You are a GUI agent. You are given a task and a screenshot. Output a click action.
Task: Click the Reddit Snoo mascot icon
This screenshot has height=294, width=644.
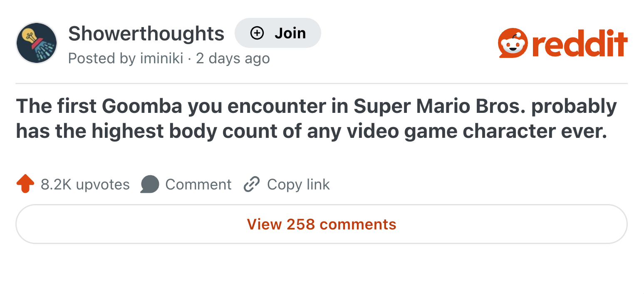513,43
